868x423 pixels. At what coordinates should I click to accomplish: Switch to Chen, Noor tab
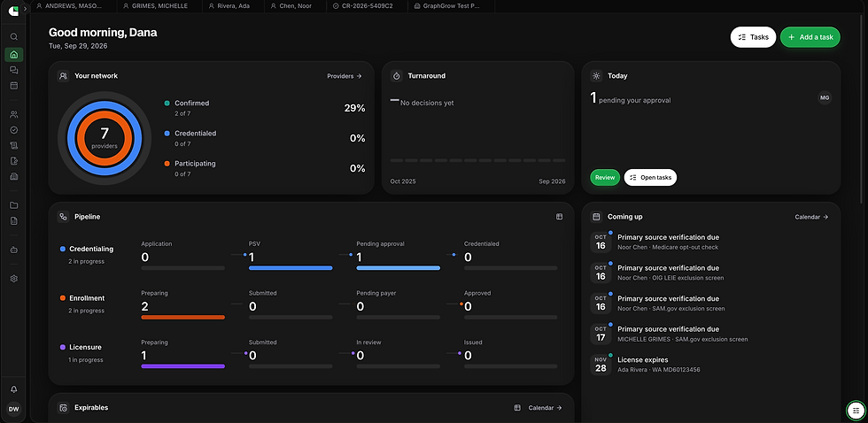tap(291, 6)
